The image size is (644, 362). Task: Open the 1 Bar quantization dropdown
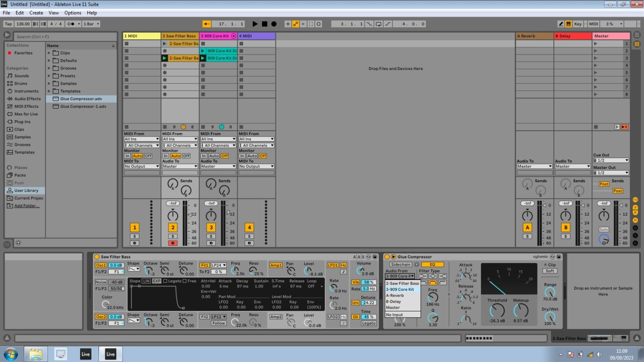(91, 24)
